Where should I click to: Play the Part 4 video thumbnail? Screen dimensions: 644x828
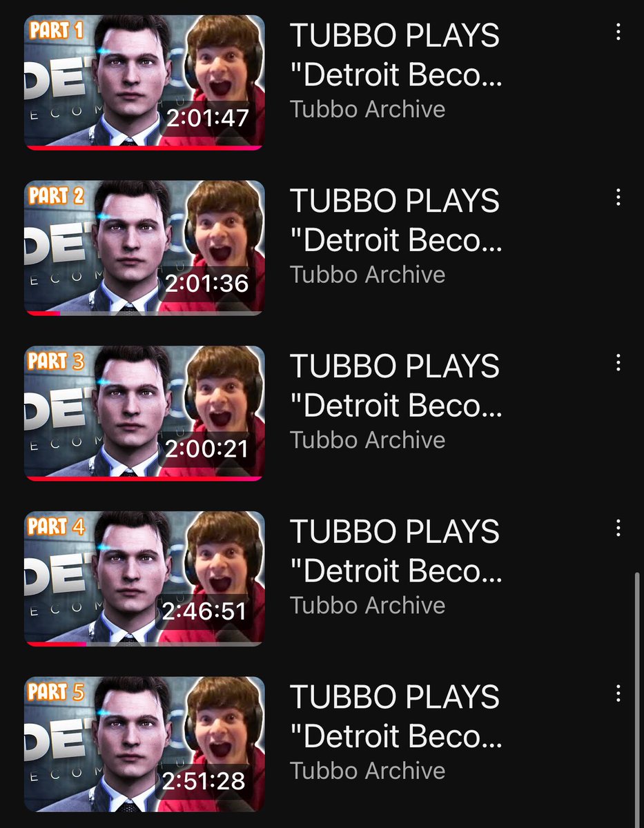pos(144,579)
